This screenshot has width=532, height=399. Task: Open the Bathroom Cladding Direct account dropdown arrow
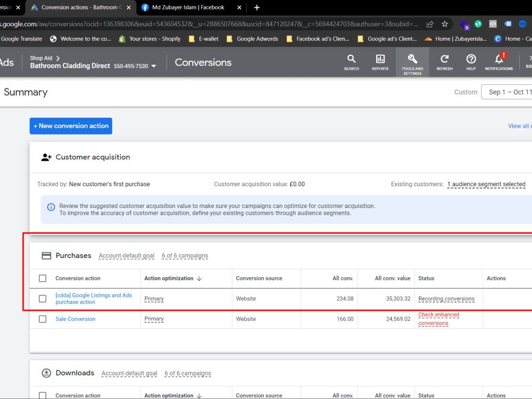pos(154,66)
